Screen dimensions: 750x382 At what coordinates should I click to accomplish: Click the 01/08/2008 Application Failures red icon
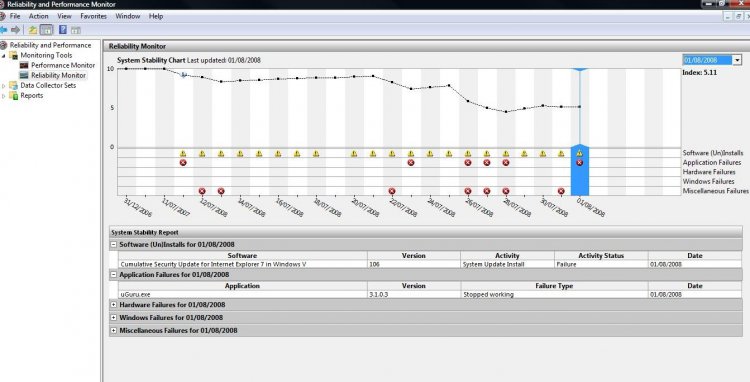[580, 163]
